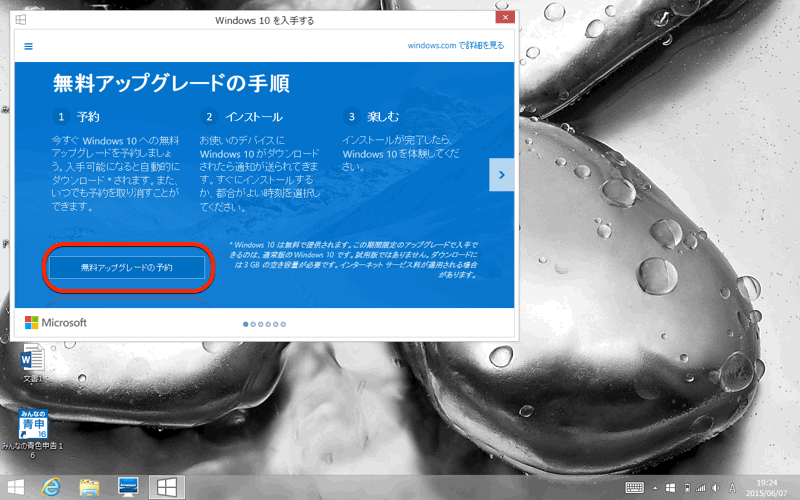
Task: Select the third page indicator dot
Action: pos(261,324)
